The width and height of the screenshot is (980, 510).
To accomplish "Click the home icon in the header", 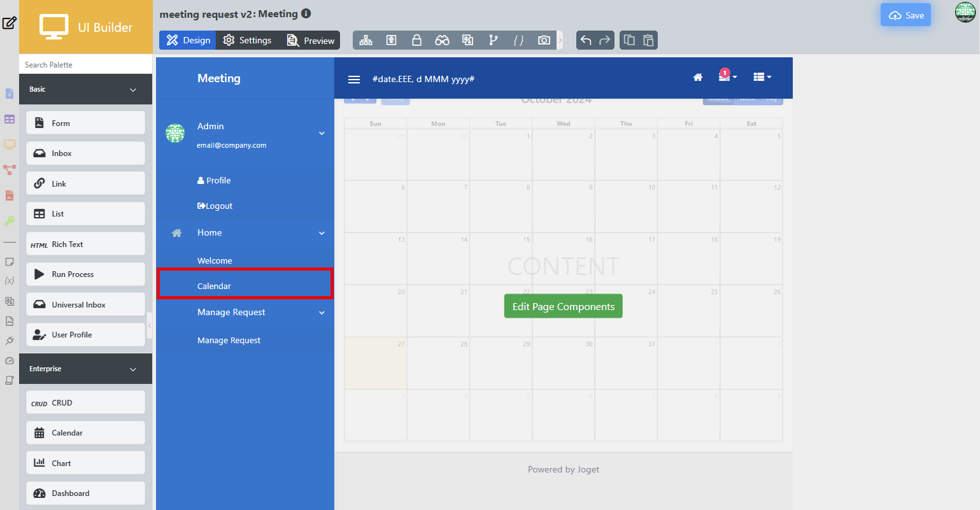I will pyautogui.click(x=698, y=77).
